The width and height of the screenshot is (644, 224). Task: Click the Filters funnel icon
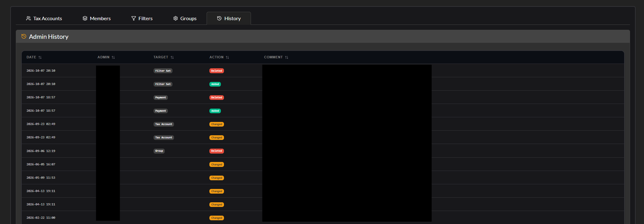[x=134, y=18]
